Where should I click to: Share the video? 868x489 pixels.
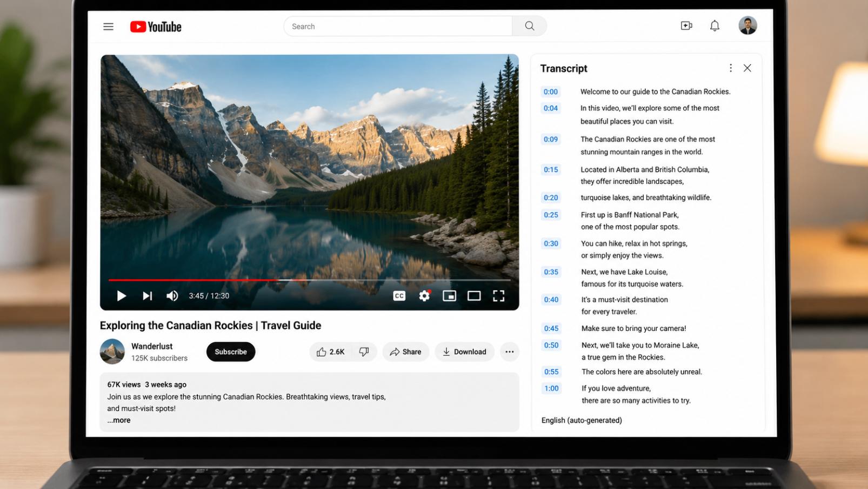[x=405, y=352]
